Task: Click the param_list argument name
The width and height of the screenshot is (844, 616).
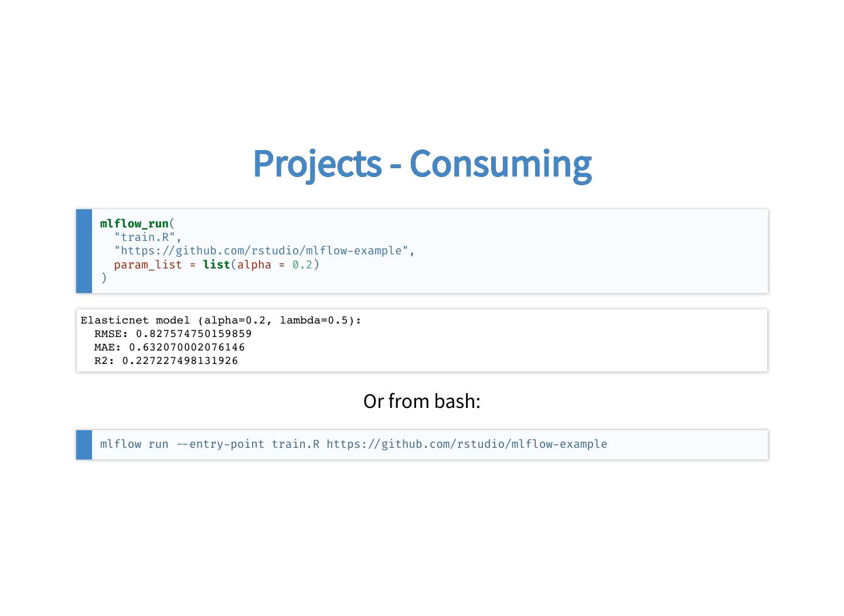Action: coord(148,265)
